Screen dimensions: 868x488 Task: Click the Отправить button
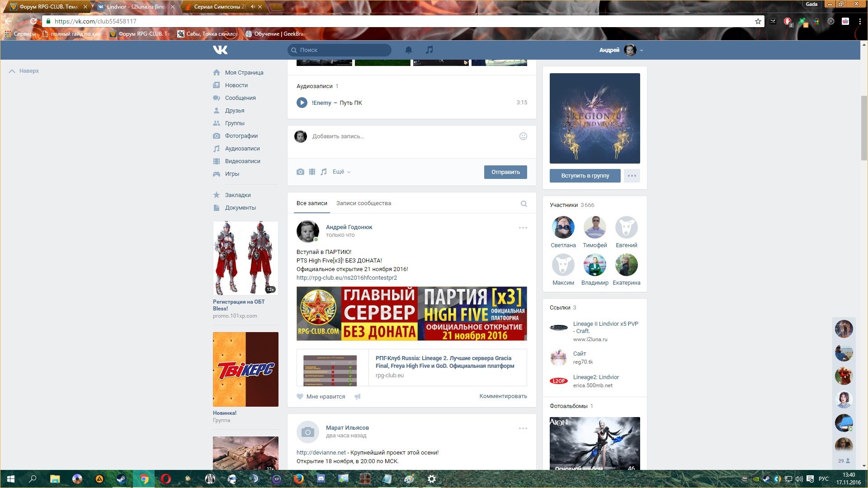tap(505, 172)
